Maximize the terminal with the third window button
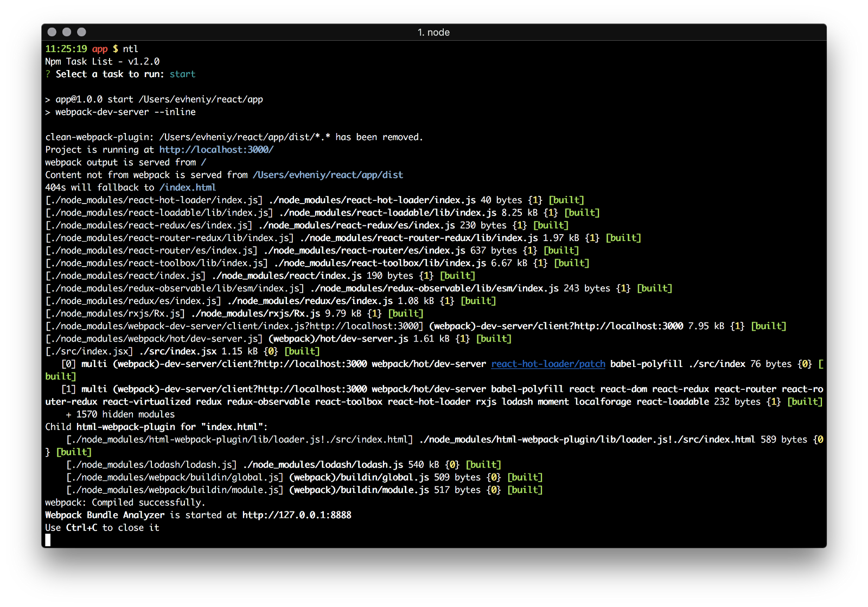This screenshot has width=868, height=607. (81, 32)
